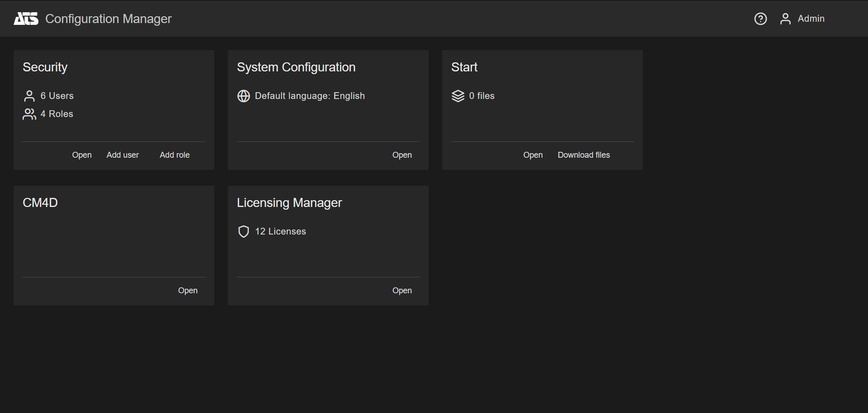
Task: Open help via question mark icon
Action: (x=760, y=19)
